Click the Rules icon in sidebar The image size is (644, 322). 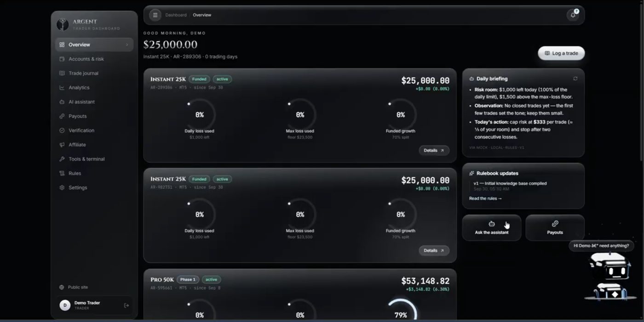pyautogui.click(x=62, y=173)
